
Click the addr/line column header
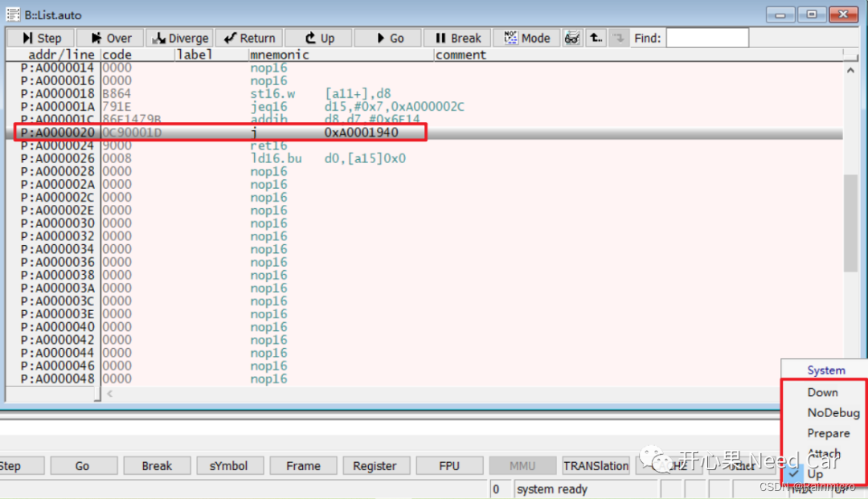point(61,54)
